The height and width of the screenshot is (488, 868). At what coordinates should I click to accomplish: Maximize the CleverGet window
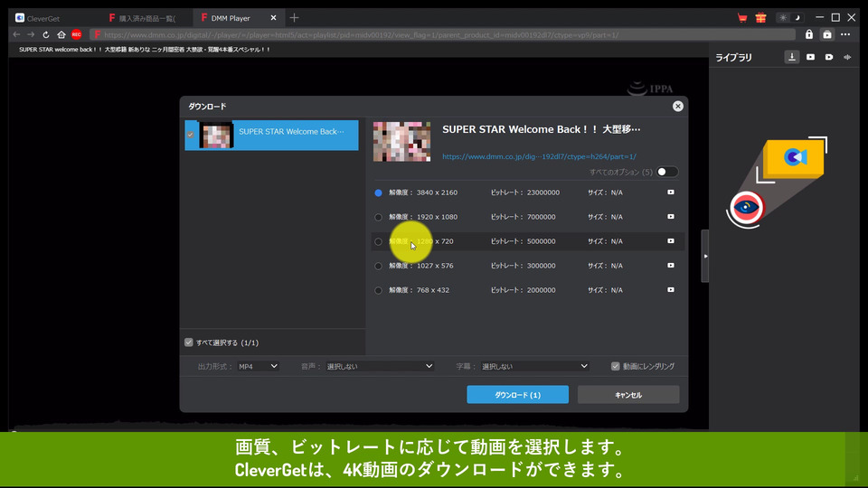(x=835, y=18)
